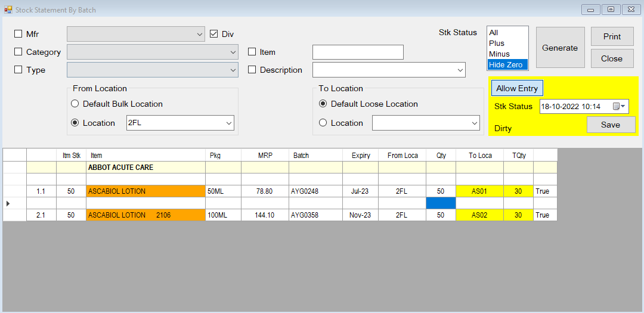Click the Generate button

click(560, 48)
